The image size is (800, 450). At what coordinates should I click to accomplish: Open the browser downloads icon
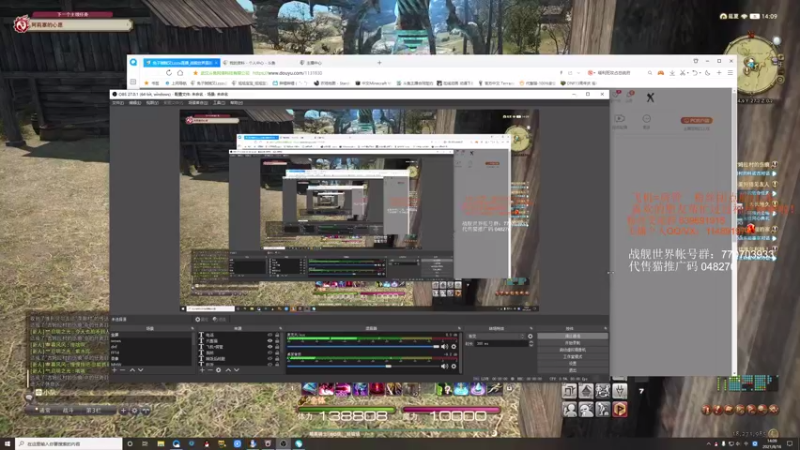pyautogui.click(x=672, y=73)
